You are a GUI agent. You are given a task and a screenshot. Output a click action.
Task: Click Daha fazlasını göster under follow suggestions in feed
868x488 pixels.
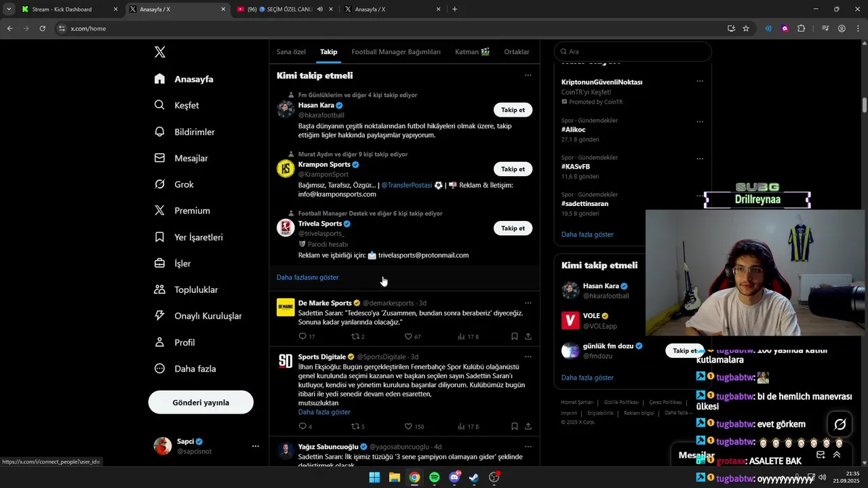point(307,277)
